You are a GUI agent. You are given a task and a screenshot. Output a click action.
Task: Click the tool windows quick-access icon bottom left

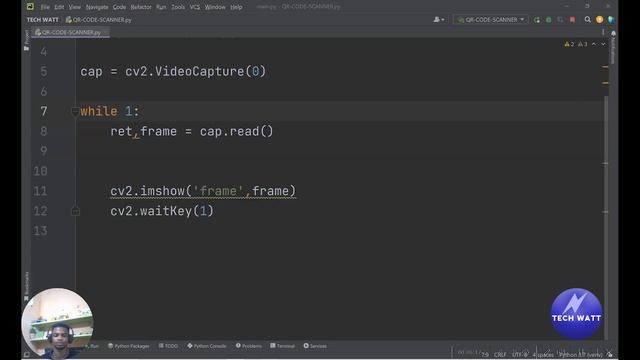click(x=27, y=355)
